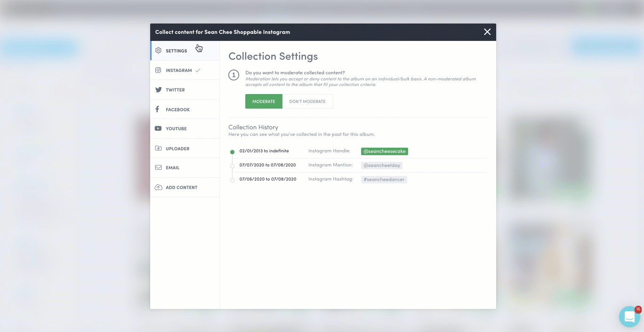This screenshot has height=332, width=644.
Task: Select the green timeline dot for 02/01/2013
Action: tap(233, 152)
